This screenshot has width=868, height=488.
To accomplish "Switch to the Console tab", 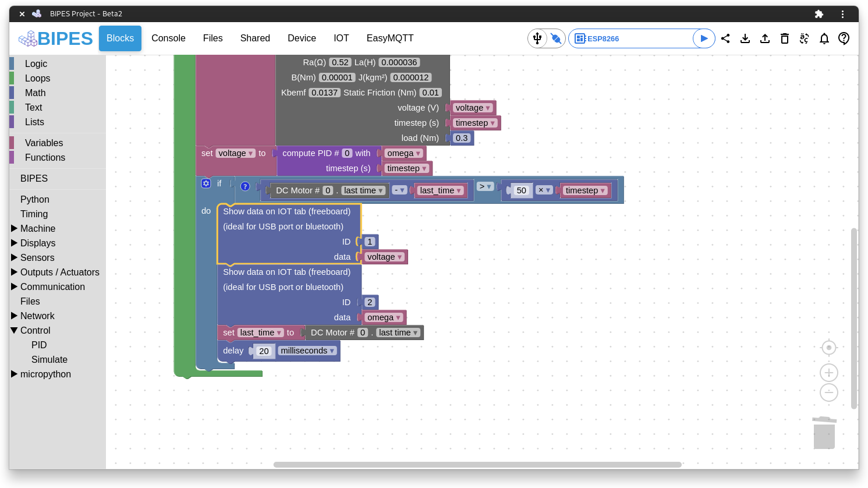I will click(x=168, y=38).
